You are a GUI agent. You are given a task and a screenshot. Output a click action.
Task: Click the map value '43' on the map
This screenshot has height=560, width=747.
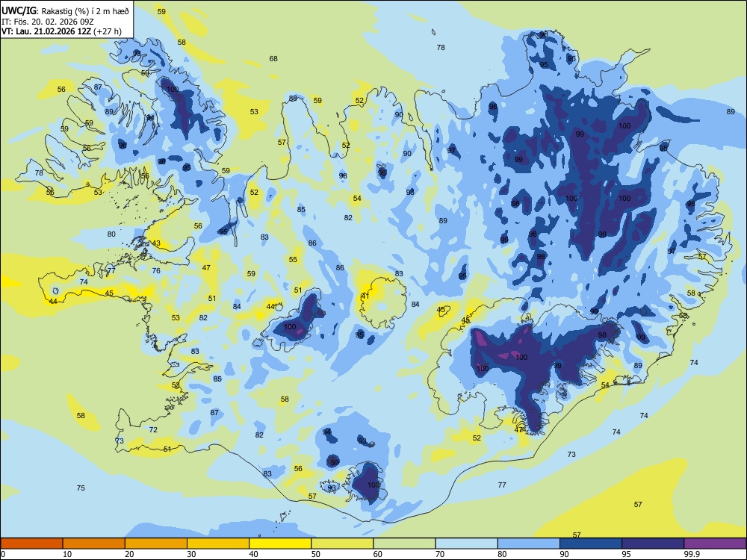pyautogui.click(x=156, y=243)
